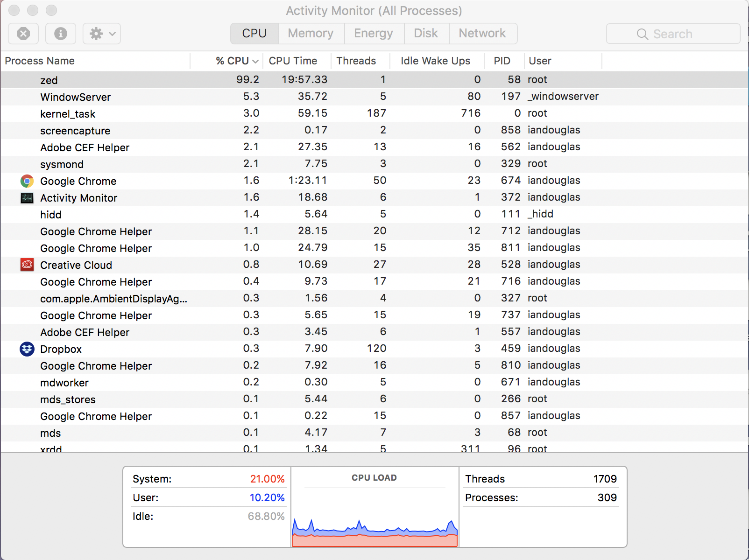The width and height of the screenshot is (749, 560).
Task: Show the Disk tab
Action: 426,34
